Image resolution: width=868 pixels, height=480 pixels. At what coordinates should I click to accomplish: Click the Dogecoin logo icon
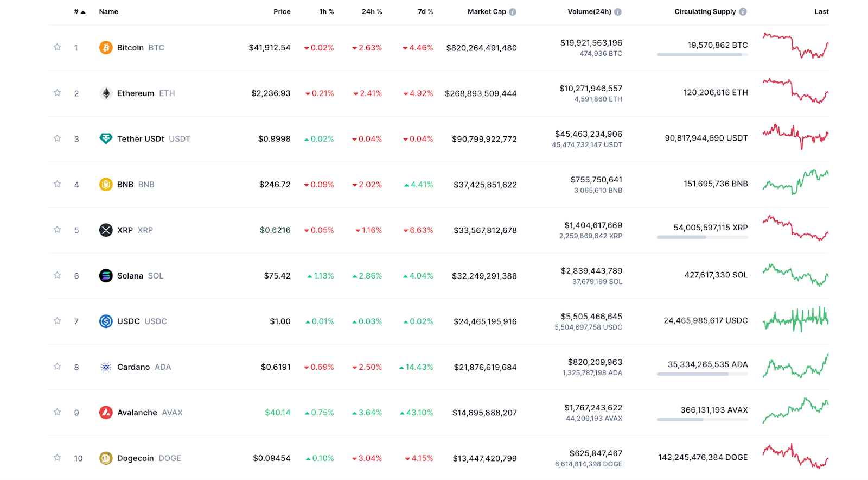click(106, 458)
